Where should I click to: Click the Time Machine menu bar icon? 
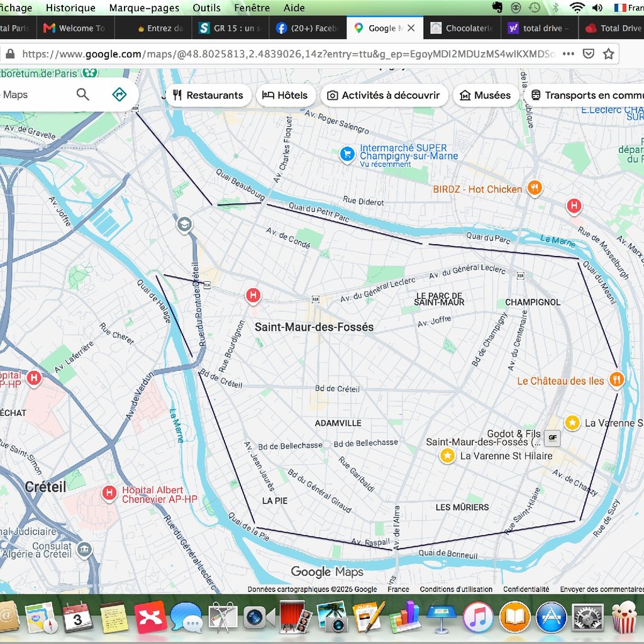(x=535, y=8)
